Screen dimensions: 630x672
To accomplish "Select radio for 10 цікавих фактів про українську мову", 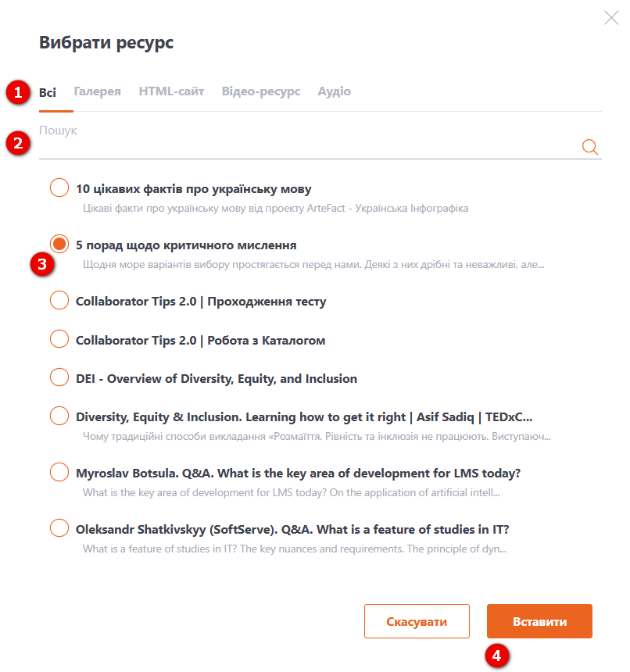I will 59,188.
